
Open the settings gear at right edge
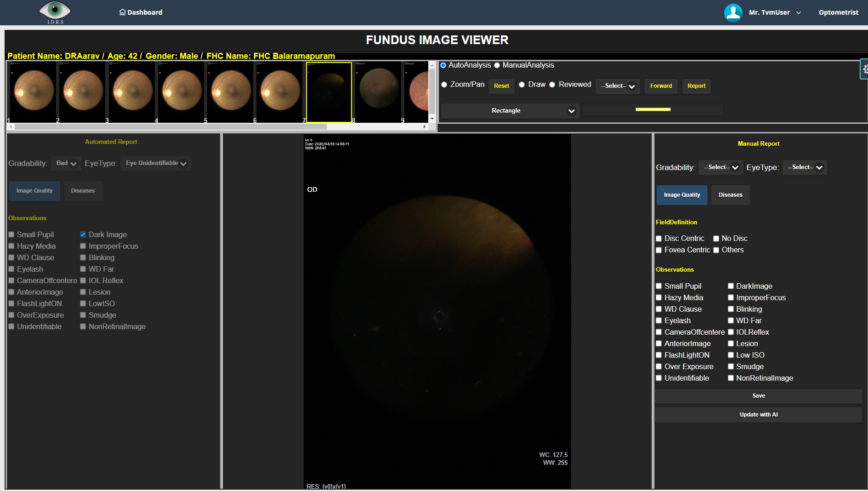pos(865,69)
